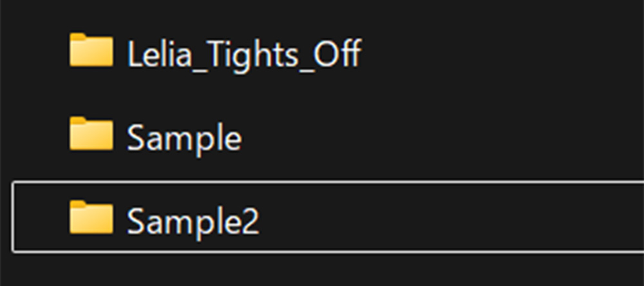Click inside the focused Sample2 row

pyautogui.click(x=328, y=216)
